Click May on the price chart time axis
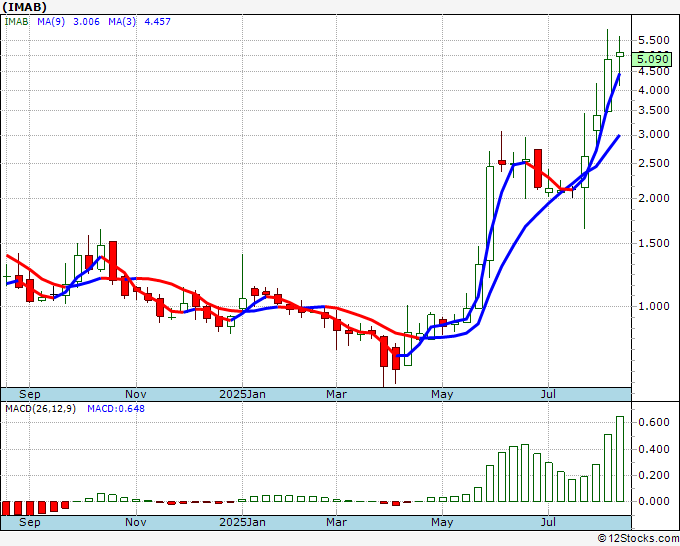Image resolution: width=680 pixels, height=546 pixels. click(442, 394)
